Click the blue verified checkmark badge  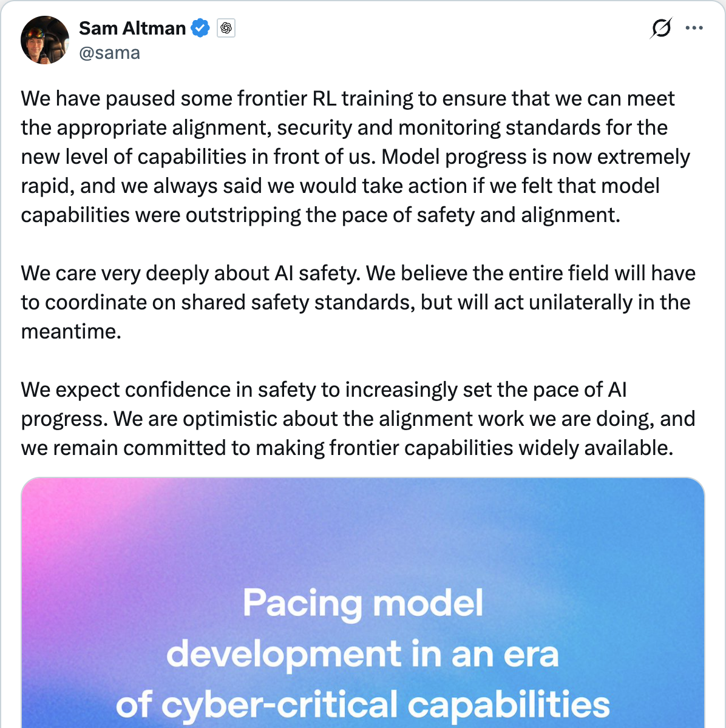[x=200, y=28]
